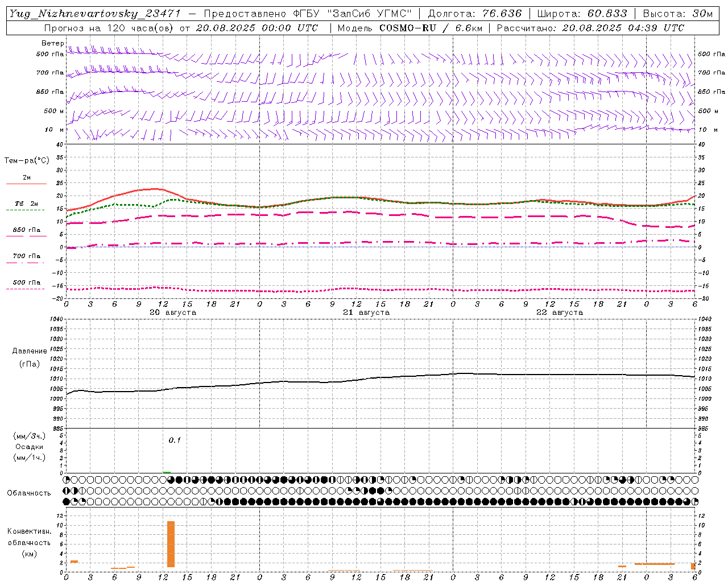Click the dotted line sample under 500 гПа legend
The height and width of the screenshot is (582, 728).
point(25,289)
